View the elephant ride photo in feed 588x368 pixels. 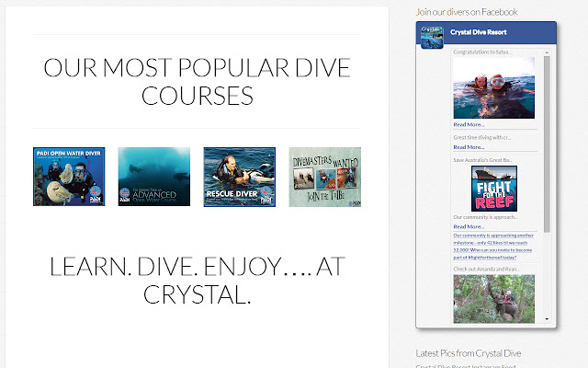click(x=494, y=299)
